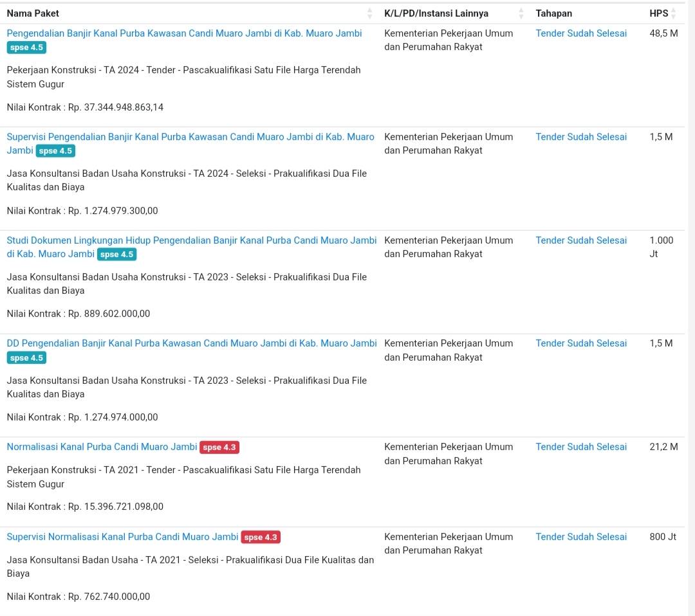Open Supervisi Normalisasi Kanal Purba package link
This screenshot has height=616, width=695.
click(x=122, y=537)
